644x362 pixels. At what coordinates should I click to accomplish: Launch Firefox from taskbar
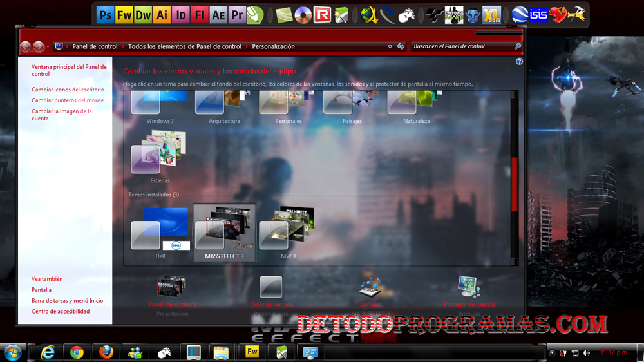pos(106,352)
